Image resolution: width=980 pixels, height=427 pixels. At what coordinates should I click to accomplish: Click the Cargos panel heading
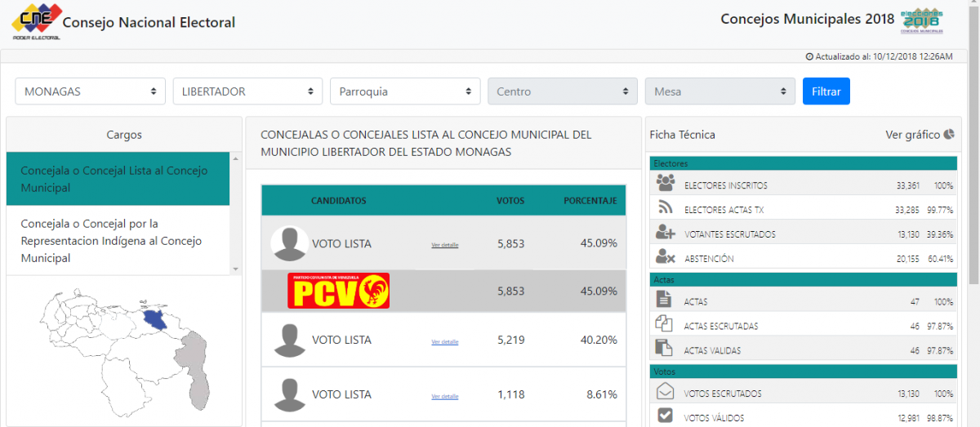tap(124, 135)
